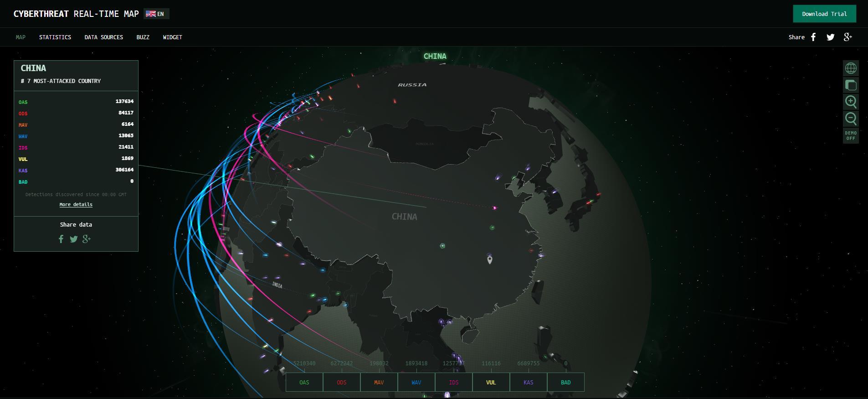Click ODS count 84117 in China panel
868x399 pixels.
[x=126, y=113]
